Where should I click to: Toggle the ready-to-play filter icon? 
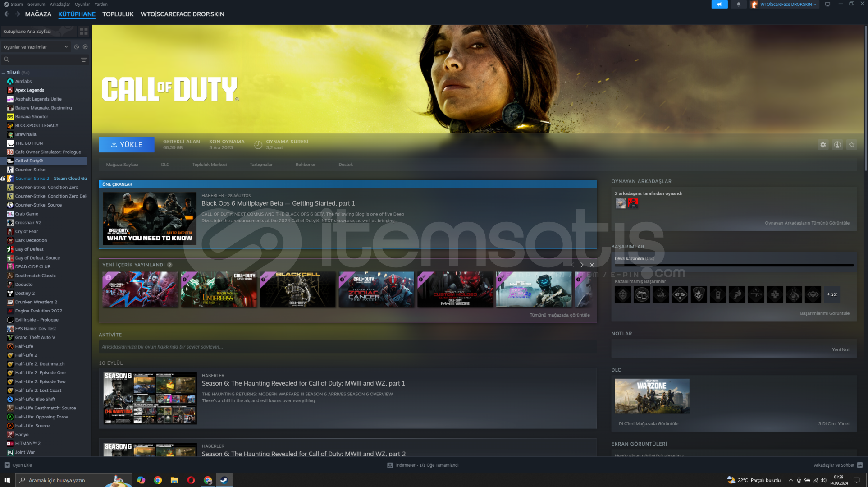(85, 47)
